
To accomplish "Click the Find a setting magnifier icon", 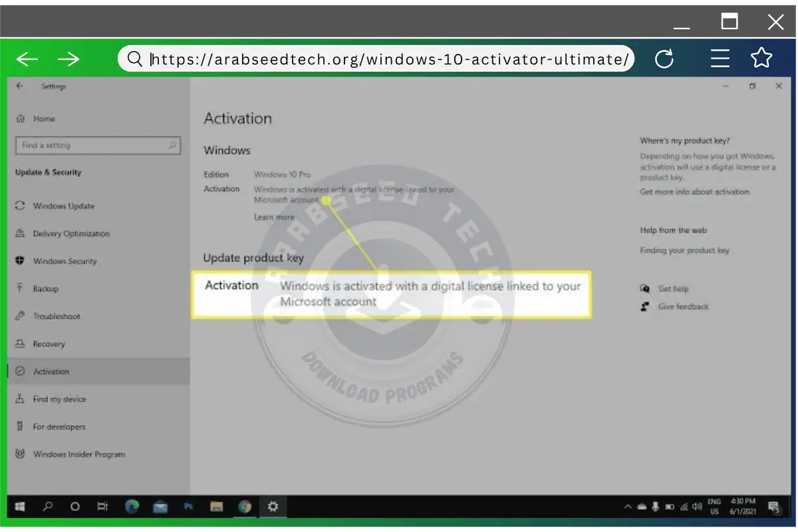I will (172, 145).
